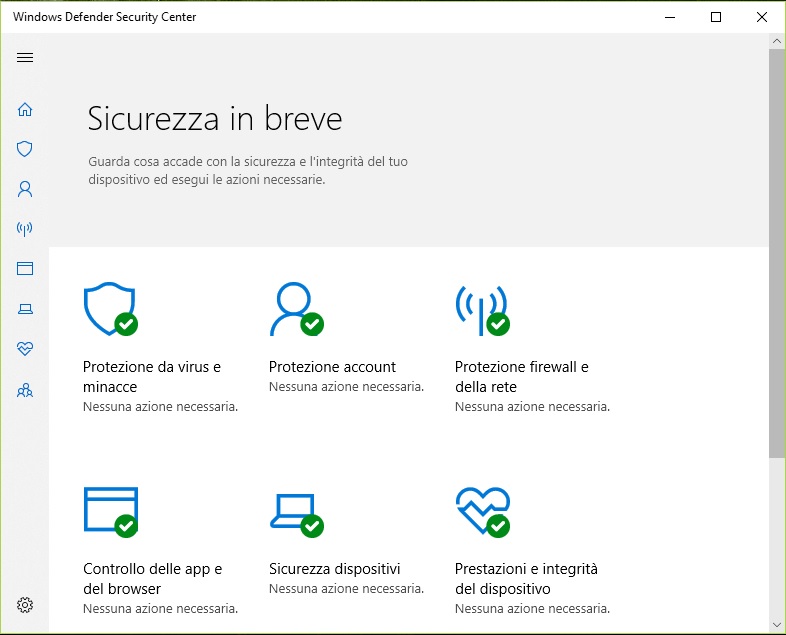Open family options icon in sidebar
Image resolution: width=786 pixels, height=635 pixels.
[25, 390]
